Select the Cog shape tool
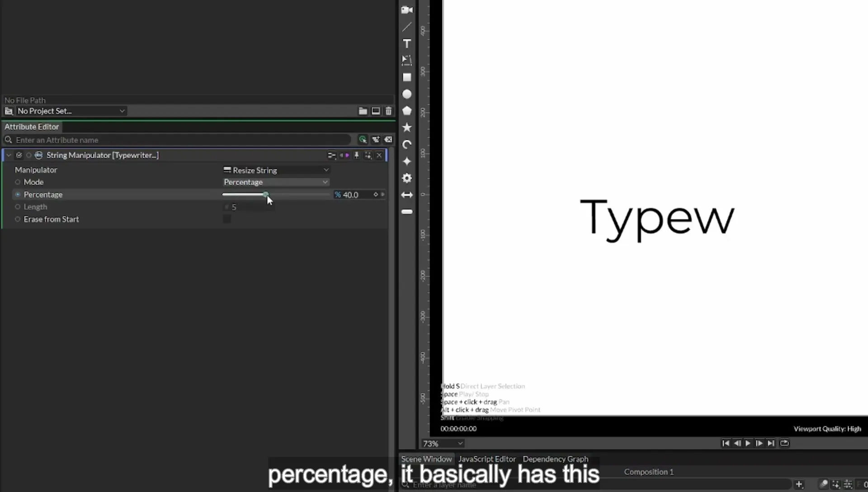 tap(407, 178)
